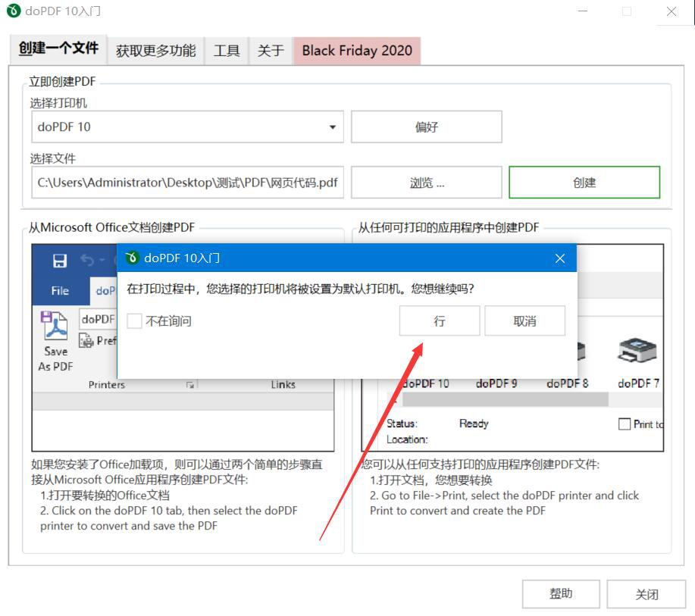This screenshot has width=695, height=616.
Task: Click the 关闭 button
Action: 646,594
